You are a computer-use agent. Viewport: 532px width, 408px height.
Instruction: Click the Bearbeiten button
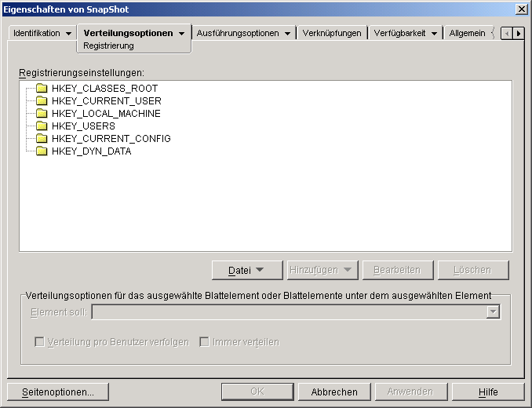point(398,271)
